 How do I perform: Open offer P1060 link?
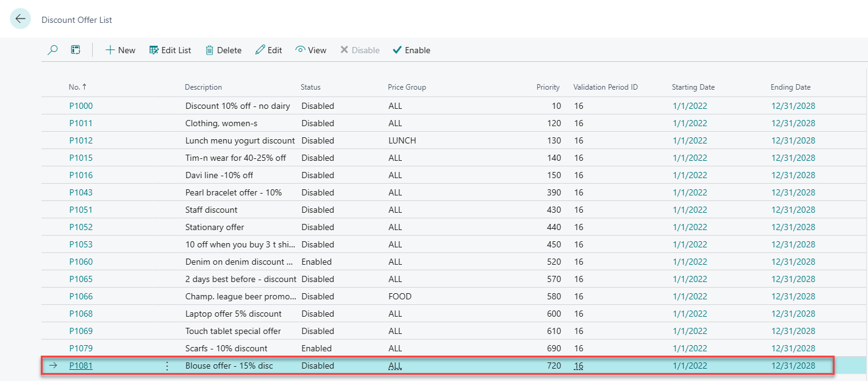coord(81,262)
